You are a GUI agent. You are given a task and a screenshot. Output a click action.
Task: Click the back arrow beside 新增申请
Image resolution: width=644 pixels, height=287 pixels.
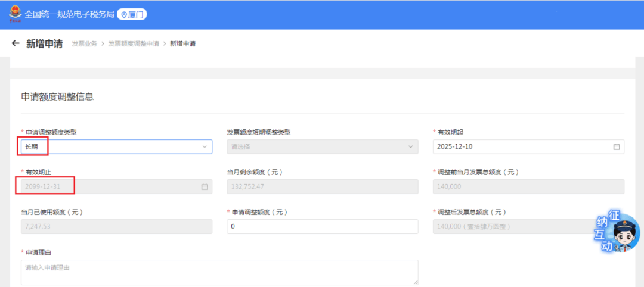point(16,43)
